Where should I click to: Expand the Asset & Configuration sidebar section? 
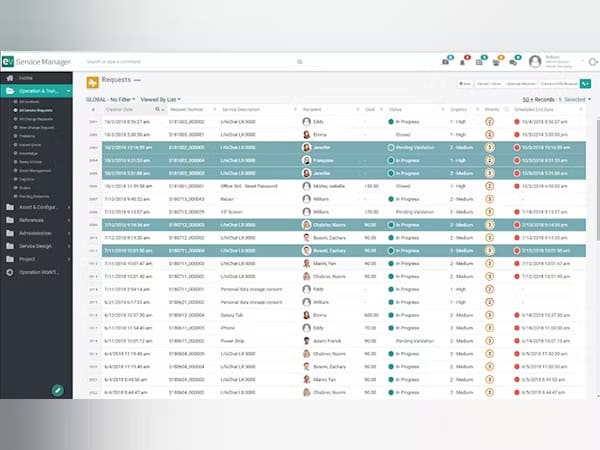(40, 206)
